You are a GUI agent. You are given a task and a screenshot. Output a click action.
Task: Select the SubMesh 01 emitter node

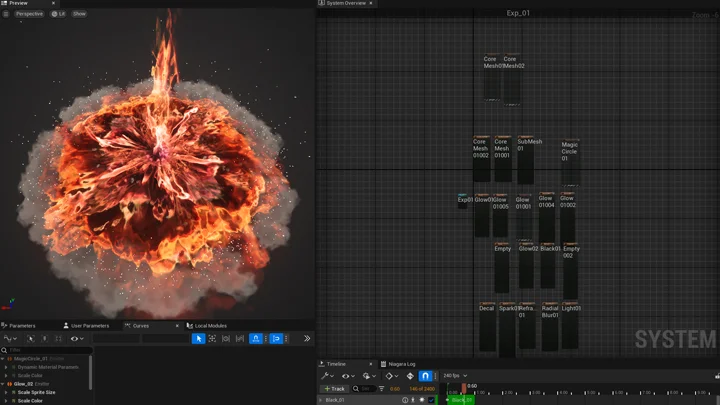(526, 159)
